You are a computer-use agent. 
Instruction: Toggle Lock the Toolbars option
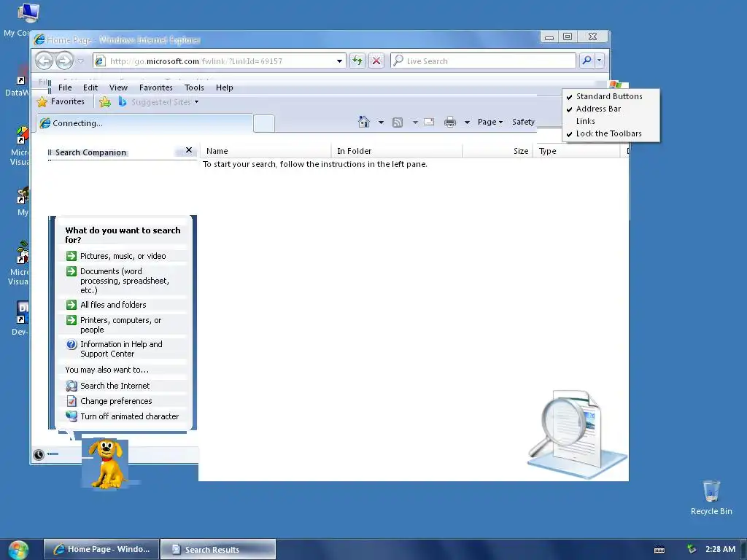611,133
